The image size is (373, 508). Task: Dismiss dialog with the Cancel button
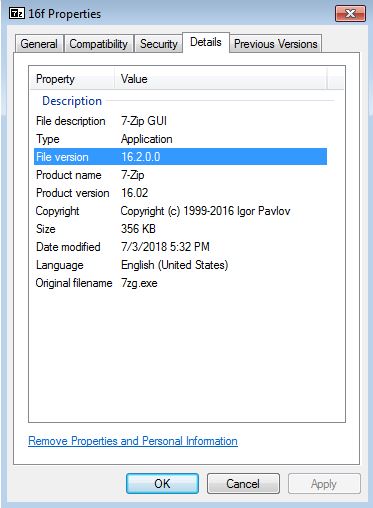[x=243, y=483]
